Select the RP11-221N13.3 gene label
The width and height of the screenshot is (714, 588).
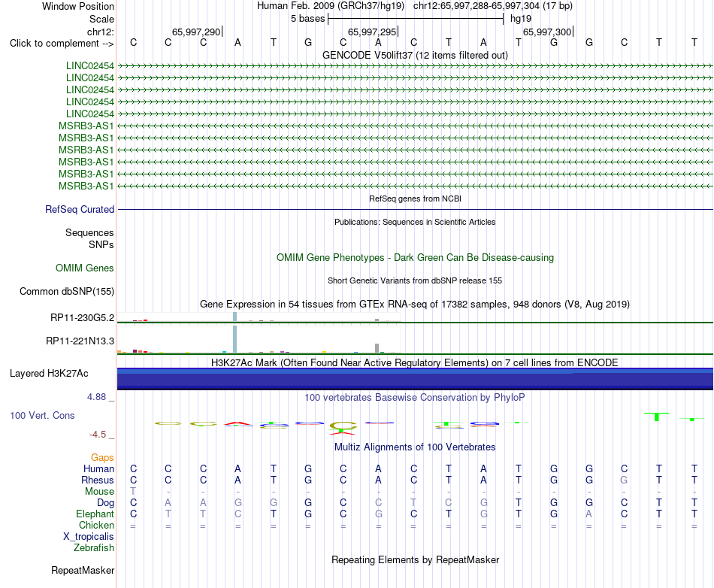(80, 341)
